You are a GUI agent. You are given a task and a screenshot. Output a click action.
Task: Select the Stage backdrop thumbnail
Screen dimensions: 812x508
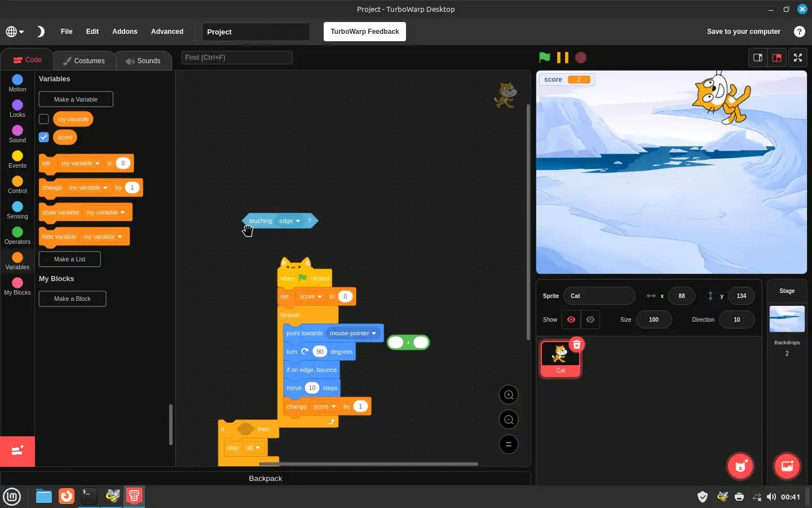coord(787,319)
